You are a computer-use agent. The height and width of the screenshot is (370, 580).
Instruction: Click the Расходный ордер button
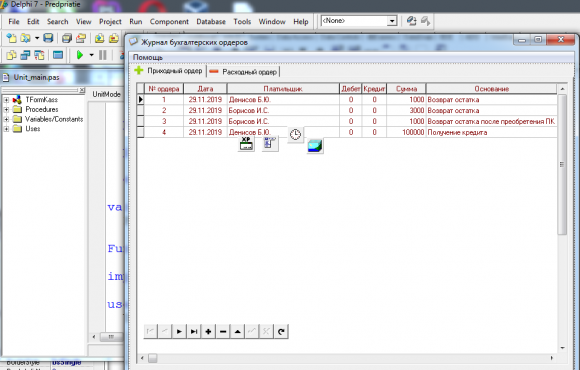click(243, 72)
